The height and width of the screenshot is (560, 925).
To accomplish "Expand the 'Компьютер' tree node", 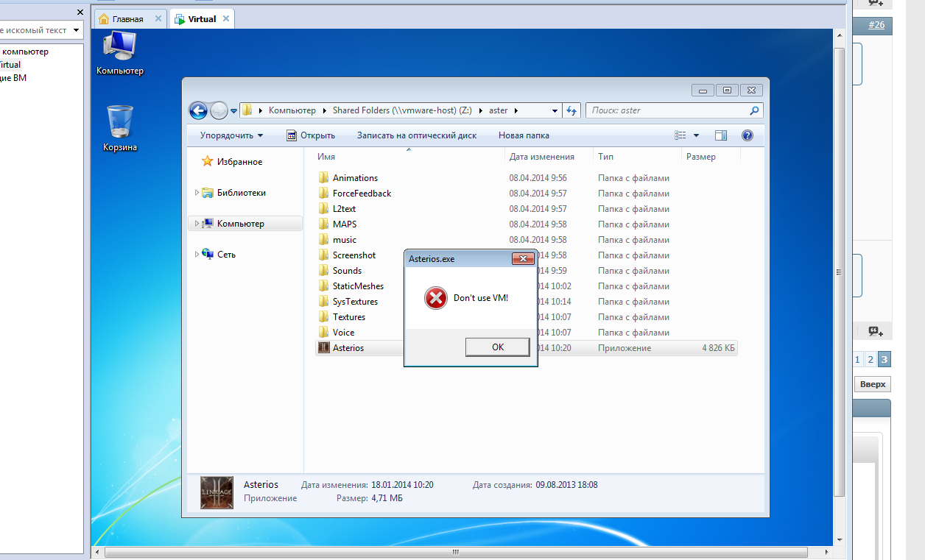I will click(197, 224).
